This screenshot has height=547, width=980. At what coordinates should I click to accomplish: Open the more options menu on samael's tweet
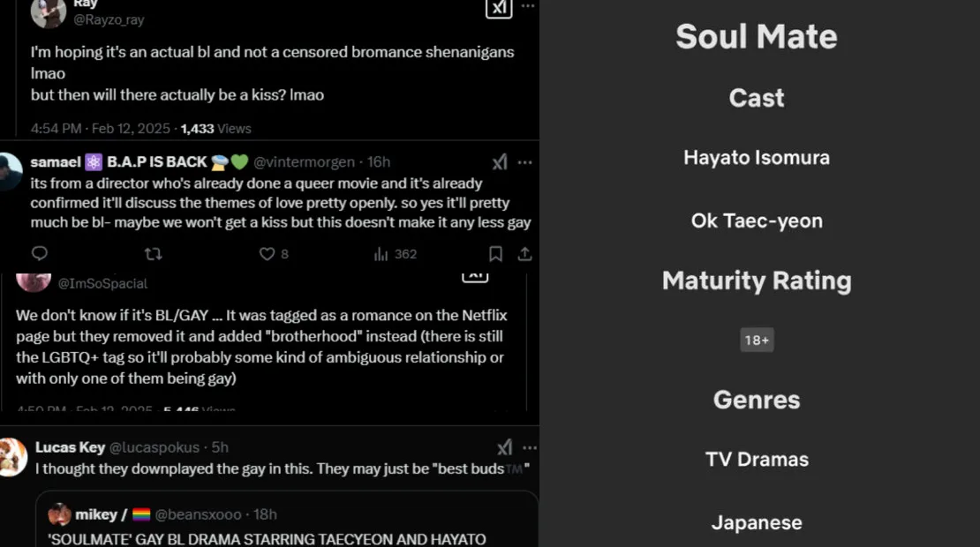coord(525,162)
